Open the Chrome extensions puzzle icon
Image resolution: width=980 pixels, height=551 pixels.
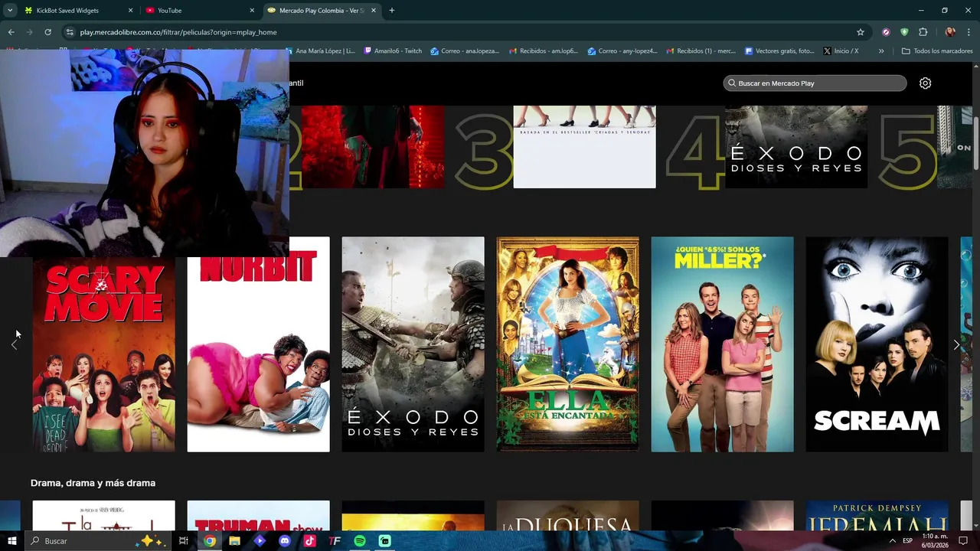click(x=923, y=32)
